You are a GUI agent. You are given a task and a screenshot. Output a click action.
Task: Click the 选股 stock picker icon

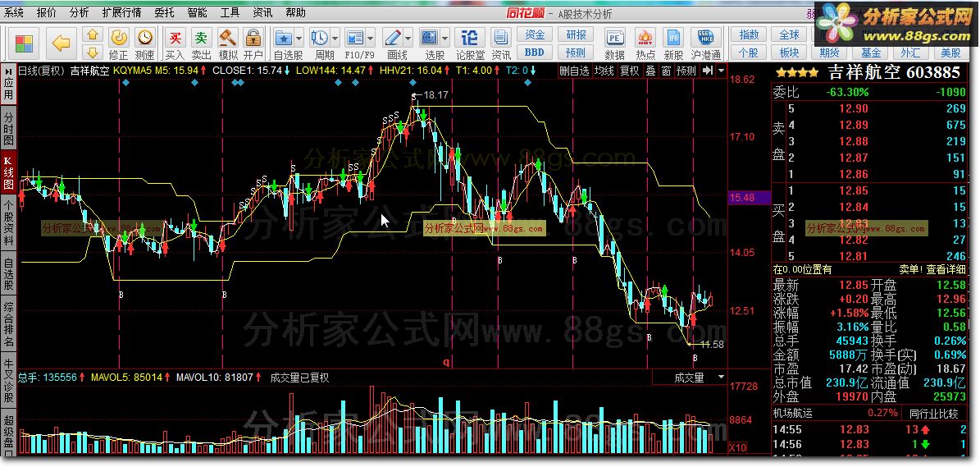pyautogui.click(x=430, y=37)
